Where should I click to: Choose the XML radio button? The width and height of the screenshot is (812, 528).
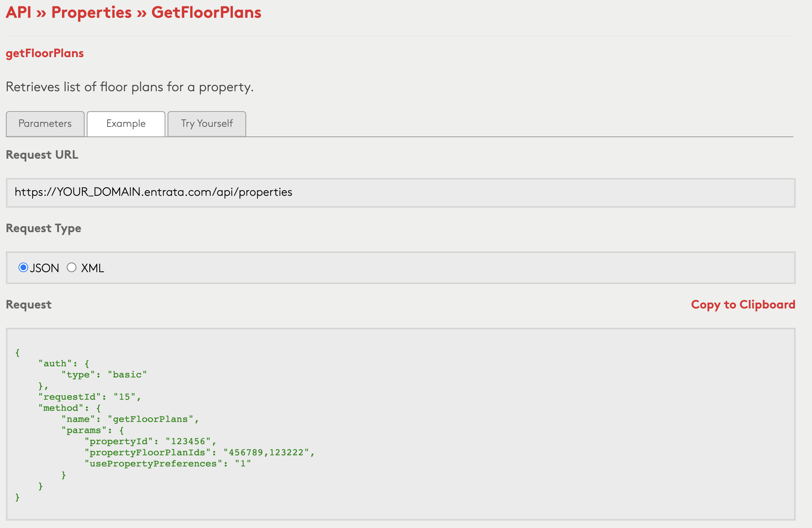(x=72, y=267)
